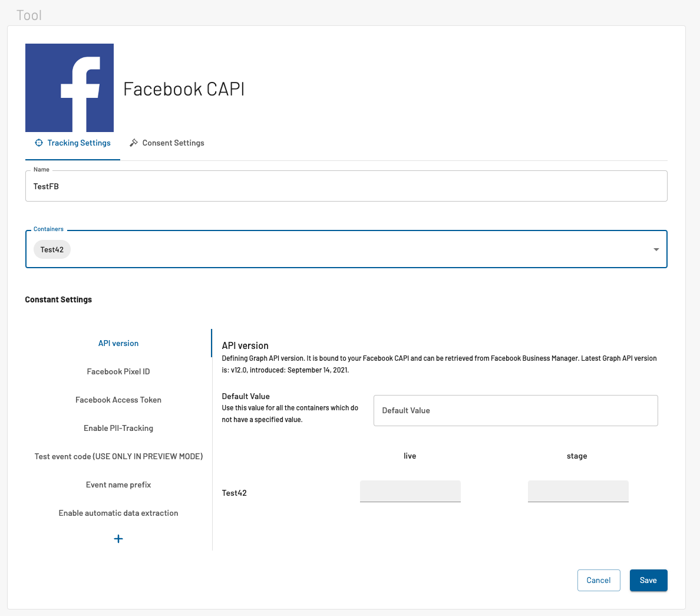Click the Cancel button
This screenshot has height=616, width=700.
599,580
